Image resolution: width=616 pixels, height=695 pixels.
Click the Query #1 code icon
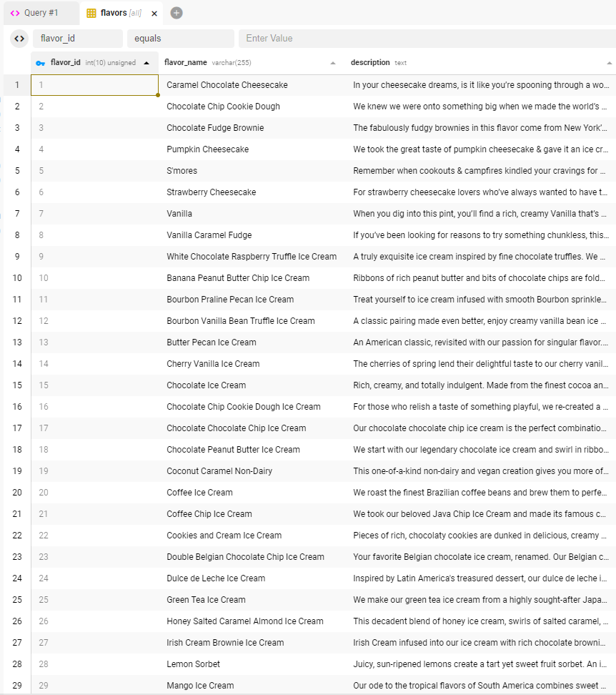(x=15, y=14)
